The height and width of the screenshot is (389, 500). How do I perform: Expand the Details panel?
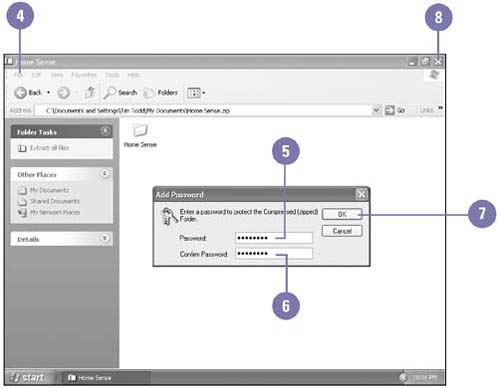[x=105, y=238]
